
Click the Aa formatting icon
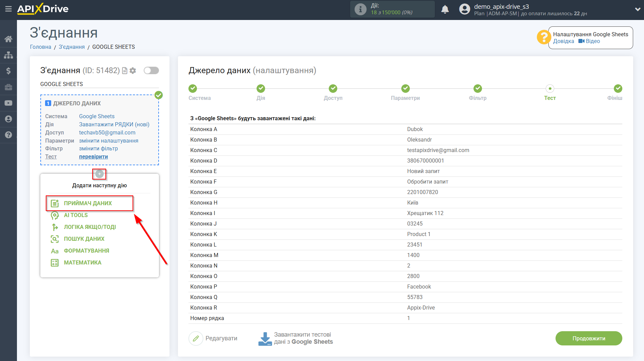[55, 251]
